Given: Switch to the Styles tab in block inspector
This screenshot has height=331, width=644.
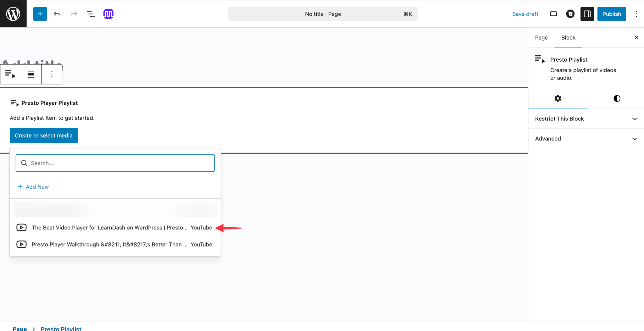Looking at the screenshot, I should click(x=617, y=98).
